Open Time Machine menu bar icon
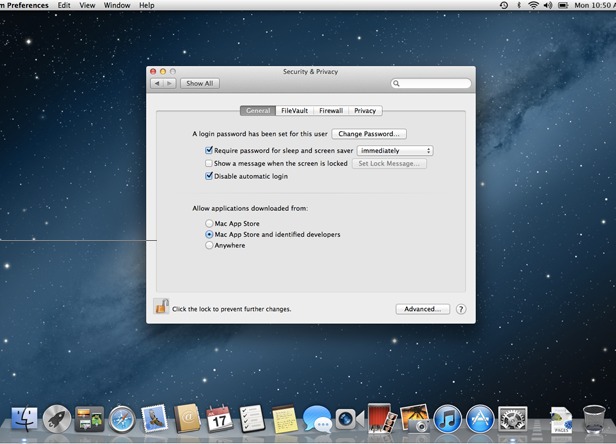The image size is (616, 444). [504, 5]
